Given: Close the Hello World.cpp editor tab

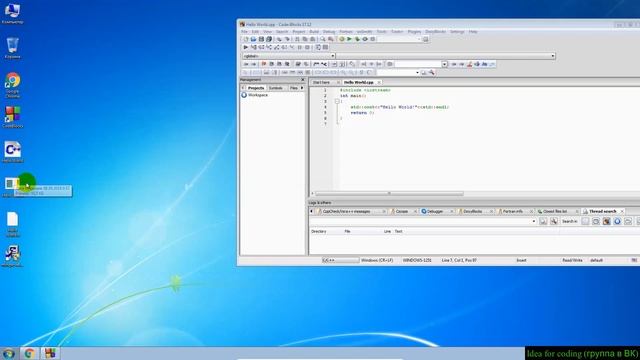Looking at the screenshot, I should coord(379,82).
